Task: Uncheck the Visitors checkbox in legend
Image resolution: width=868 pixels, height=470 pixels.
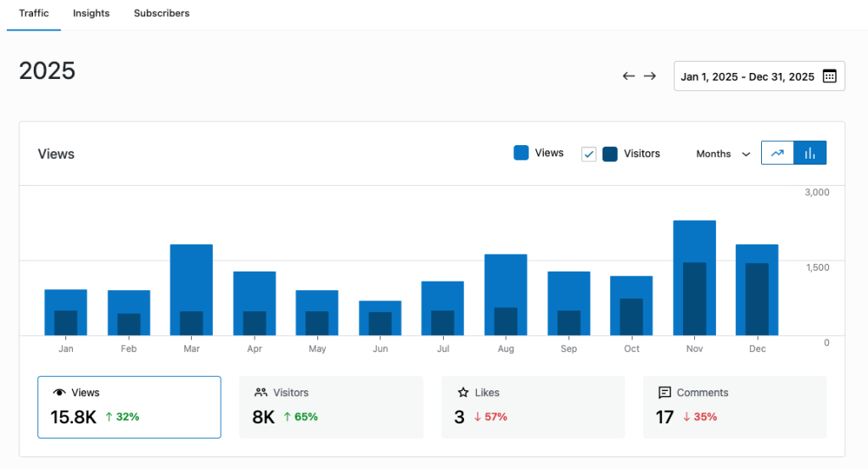Action: click(589, 154)
